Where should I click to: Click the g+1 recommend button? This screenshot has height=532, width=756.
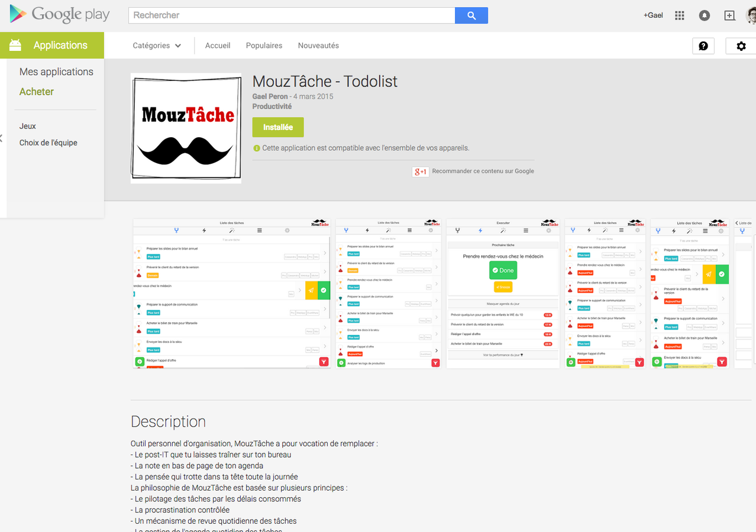tap(421, 171)
